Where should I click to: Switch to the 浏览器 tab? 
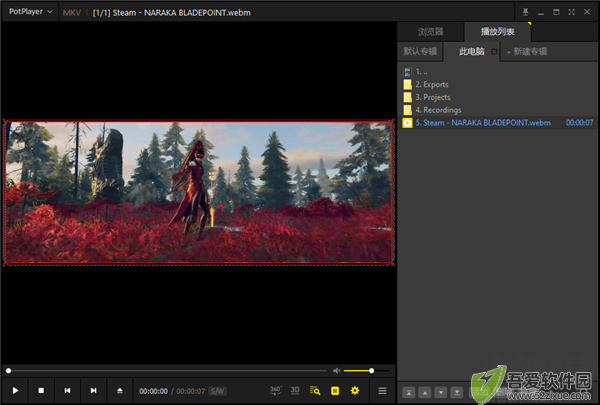point(430,31)
